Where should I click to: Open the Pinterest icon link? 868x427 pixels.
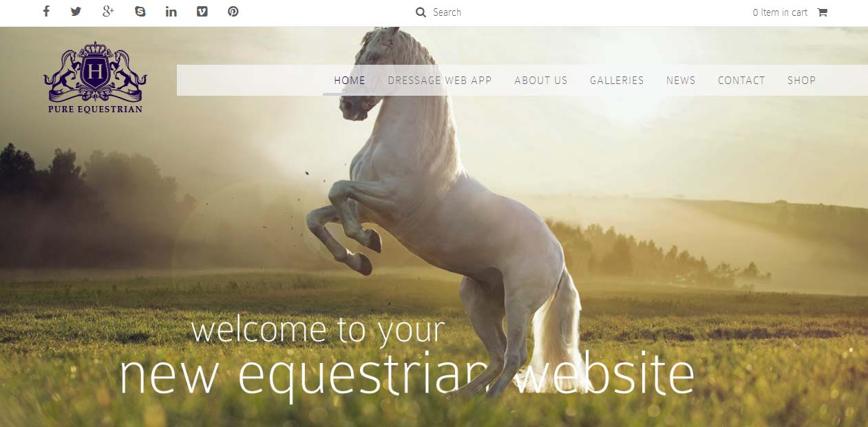pos(233,11)
